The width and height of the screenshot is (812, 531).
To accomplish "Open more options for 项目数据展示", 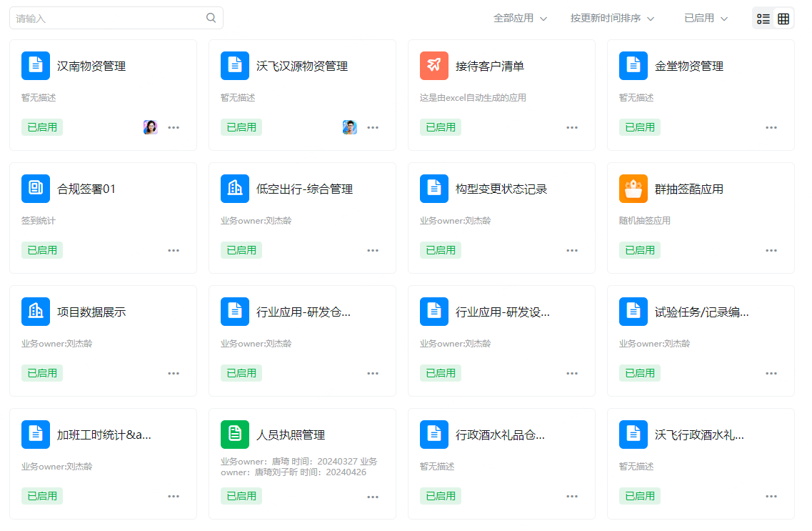I will click(174, 373).
